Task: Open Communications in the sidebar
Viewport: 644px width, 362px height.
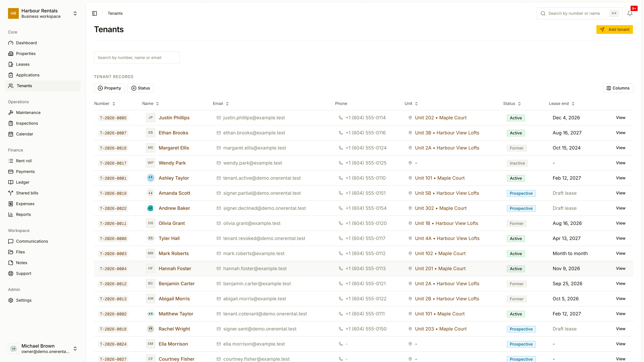Action: pyautogui.click(x=43, y=241)
